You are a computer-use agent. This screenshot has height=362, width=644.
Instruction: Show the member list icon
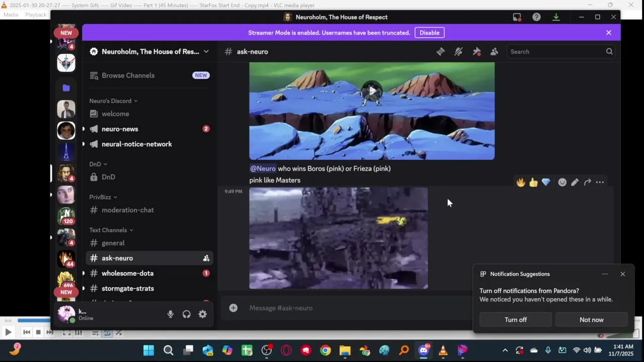point(494,51)
